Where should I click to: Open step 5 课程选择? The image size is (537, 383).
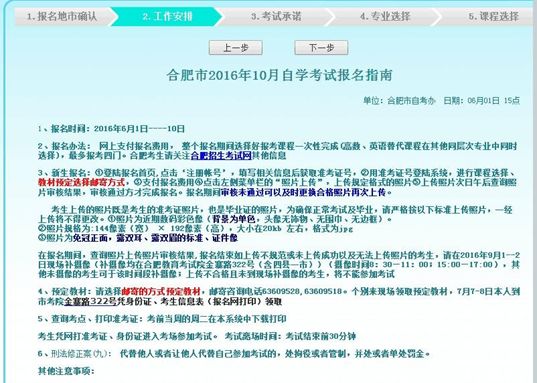(494, 16)
